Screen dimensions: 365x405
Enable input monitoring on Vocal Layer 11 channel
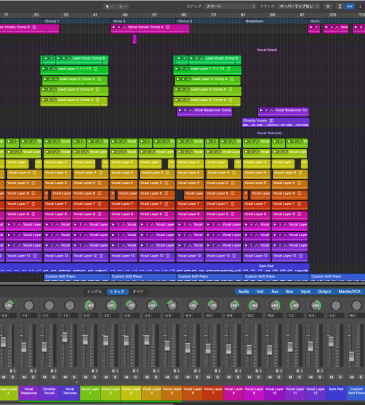(301, 371)
